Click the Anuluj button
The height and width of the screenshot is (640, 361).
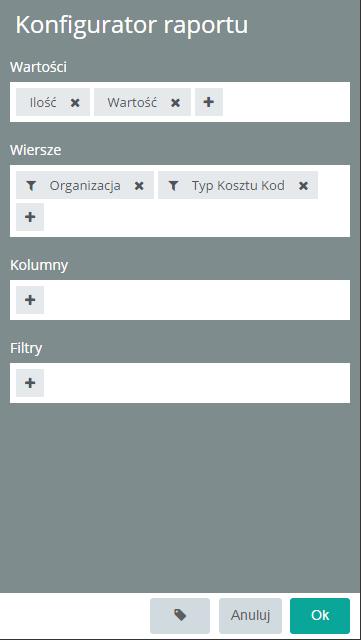pyautogui.click(x=250, y=616)
